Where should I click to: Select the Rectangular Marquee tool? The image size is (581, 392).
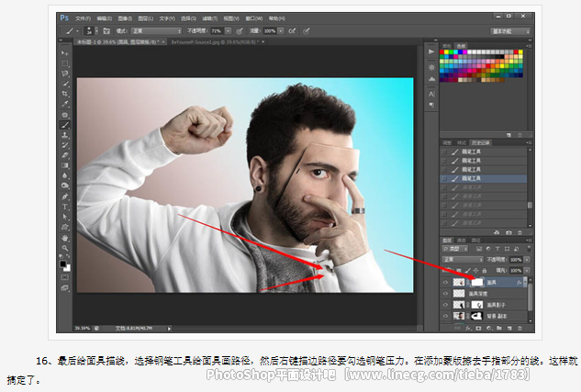65,63
